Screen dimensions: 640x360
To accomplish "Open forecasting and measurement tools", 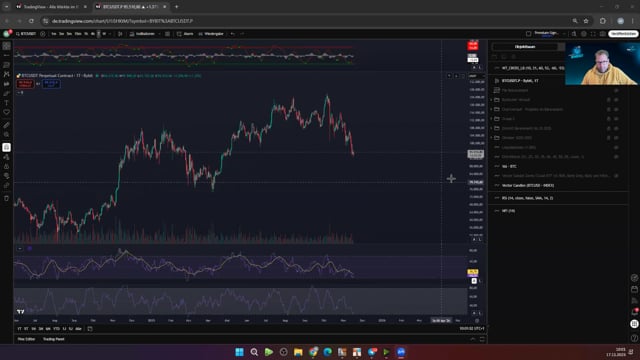I will (7, 84).
